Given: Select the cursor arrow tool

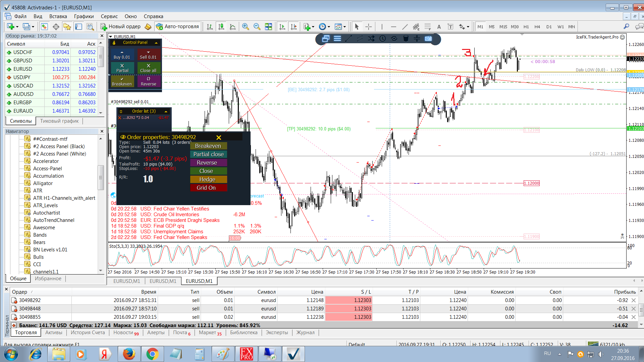Looking at the screenshot, I should (x=357, y=26).
